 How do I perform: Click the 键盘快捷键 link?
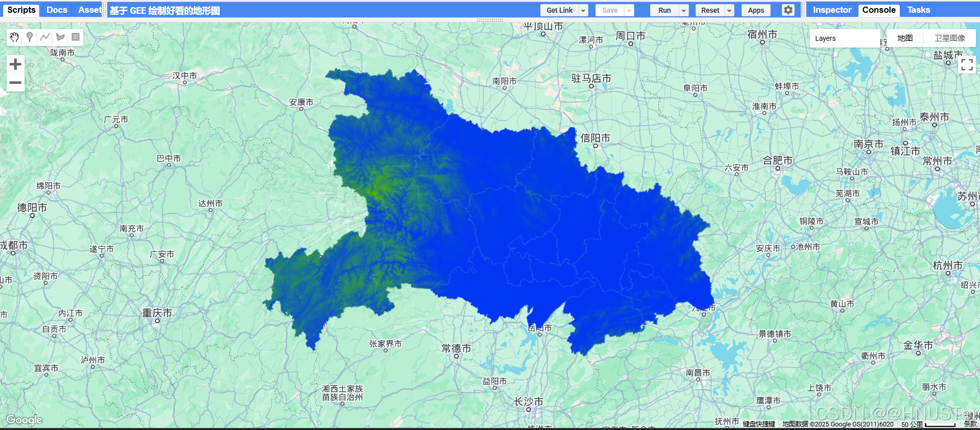pyautogui.click(x=759, y=424)
